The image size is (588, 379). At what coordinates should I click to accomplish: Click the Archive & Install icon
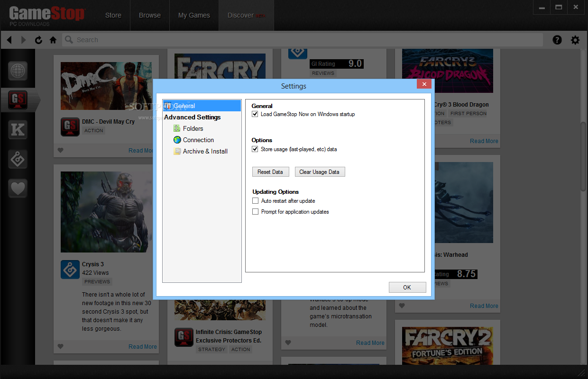point(177,151)
